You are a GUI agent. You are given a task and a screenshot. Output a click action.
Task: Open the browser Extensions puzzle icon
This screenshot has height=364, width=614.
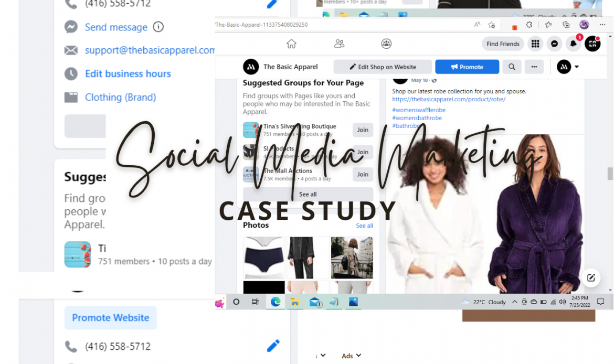pyautogui.click(x=529, y=25)
